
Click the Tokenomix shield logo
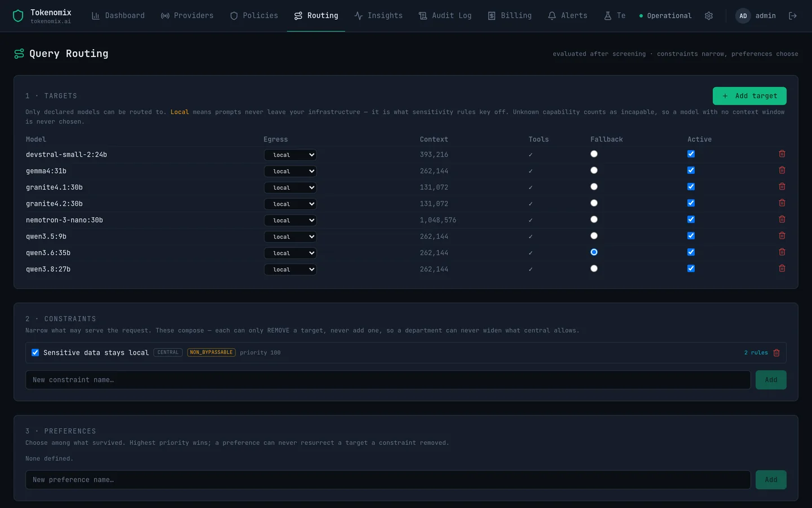coord(18,16)
